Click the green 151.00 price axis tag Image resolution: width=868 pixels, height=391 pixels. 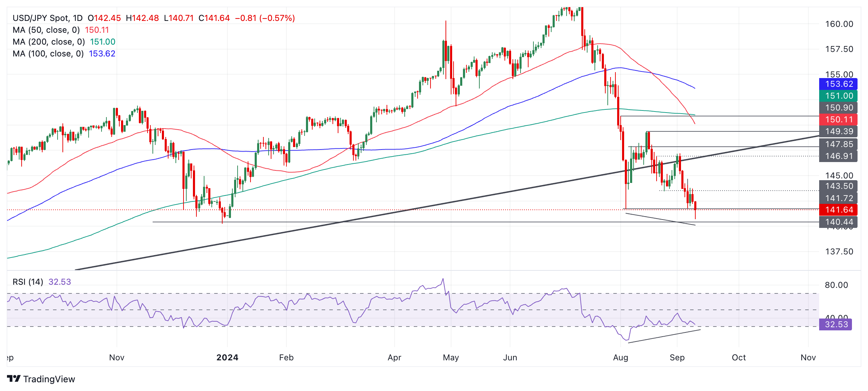(838, 96)
